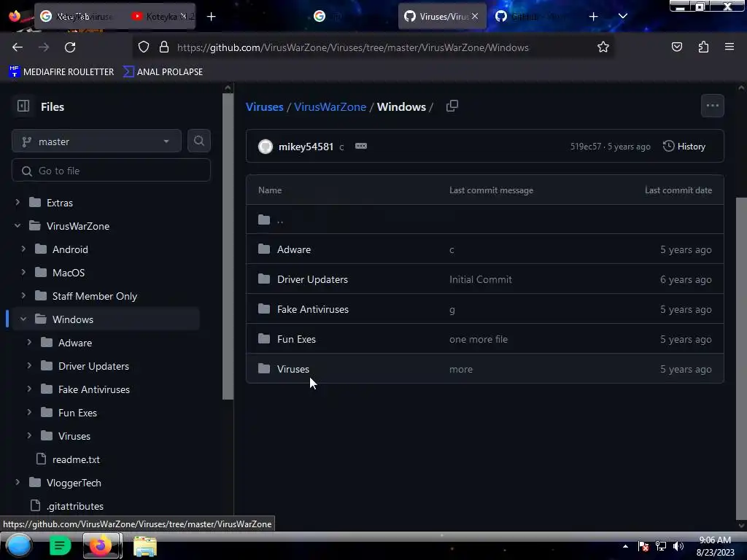
Task: Open the master branch dropdown
Action: pyautogui.click(x=96, y=141)
